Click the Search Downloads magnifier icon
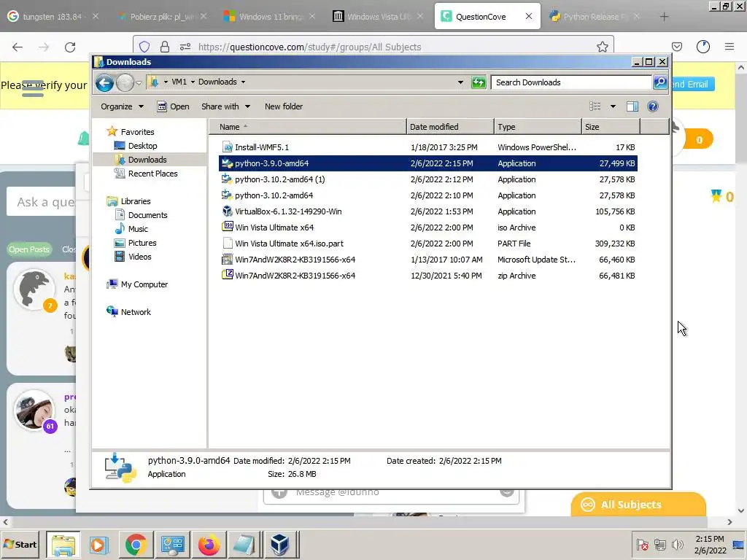This screenshot has height=560, width=747. [660, 82]
